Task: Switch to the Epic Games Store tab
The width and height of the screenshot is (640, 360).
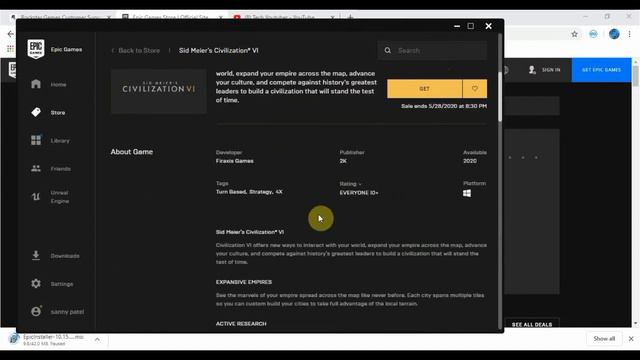Action: click(171, 17)
